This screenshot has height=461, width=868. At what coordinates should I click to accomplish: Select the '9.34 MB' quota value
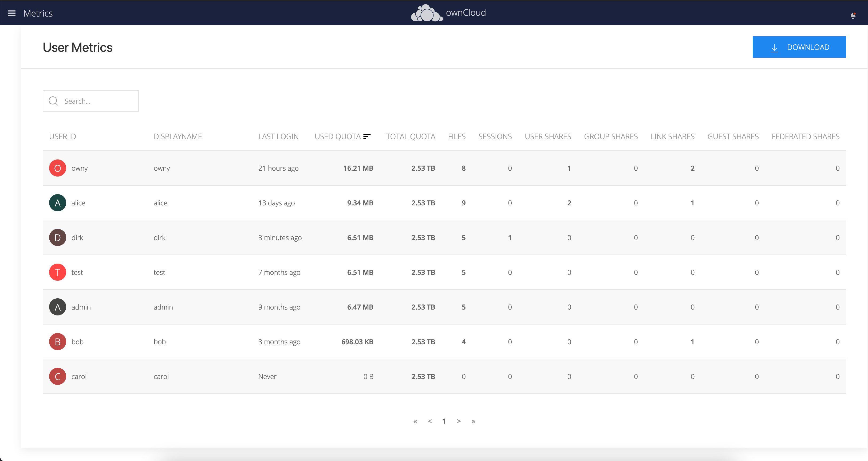pos(360,203)
